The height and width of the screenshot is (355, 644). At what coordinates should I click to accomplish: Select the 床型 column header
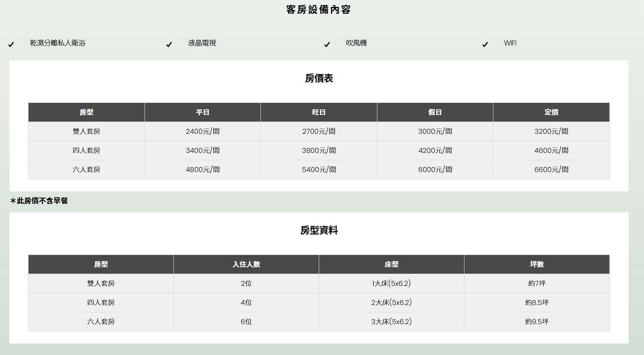[391, 264]
